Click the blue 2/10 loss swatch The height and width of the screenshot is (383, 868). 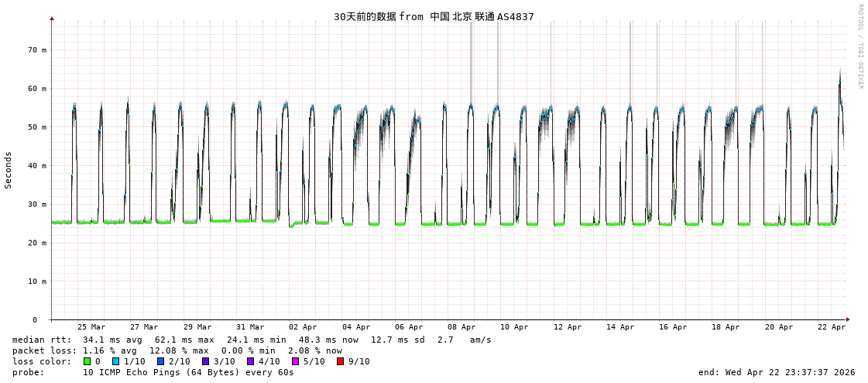click(160, 361)
